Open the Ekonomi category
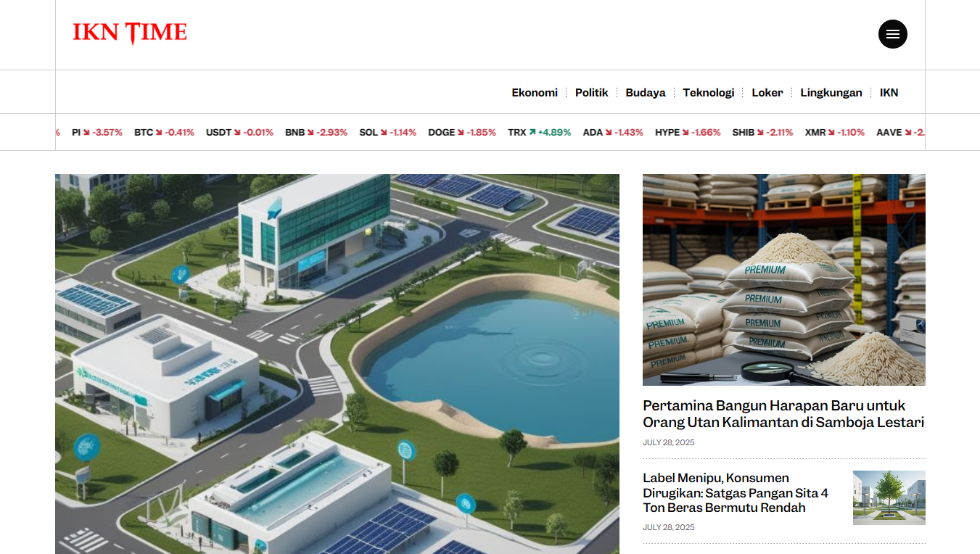This screenshot has width=980, height=554. pos(534,92)
